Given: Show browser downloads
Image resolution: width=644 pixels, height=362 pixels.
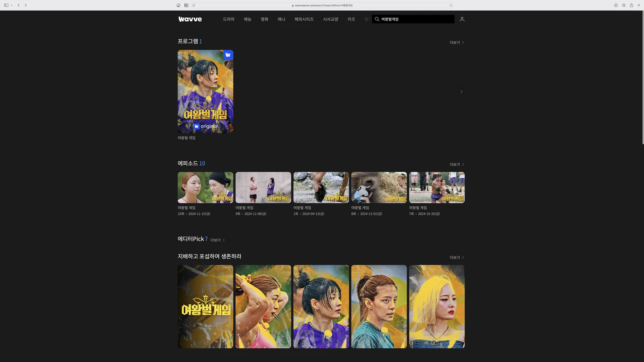Looking at the screenshot, I should (x=616, y=5).
